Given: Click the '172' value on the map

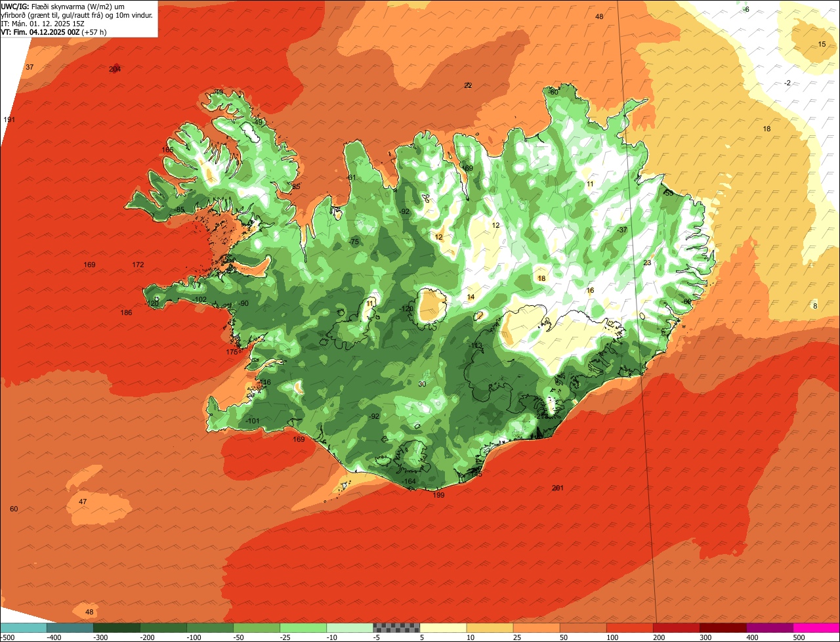Looking at the screenshot, I should (138, 265).
